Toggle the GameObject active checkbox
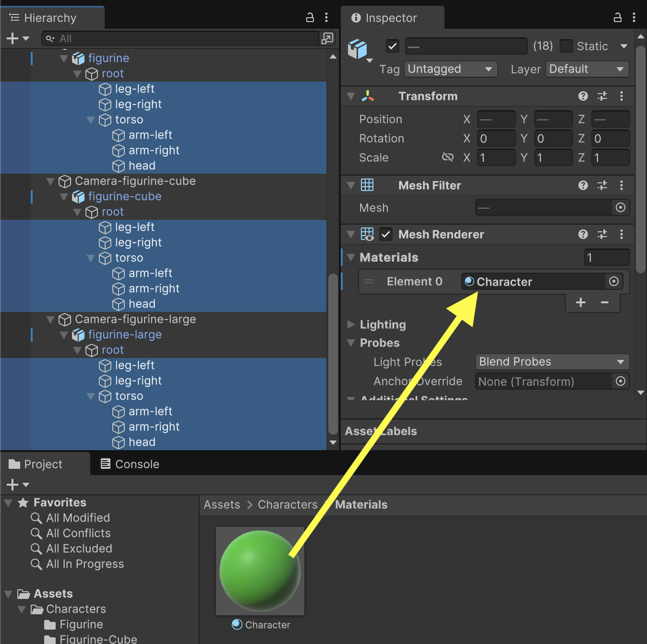The width and height of the screenshot is (647, 644). tap(393, 46)
